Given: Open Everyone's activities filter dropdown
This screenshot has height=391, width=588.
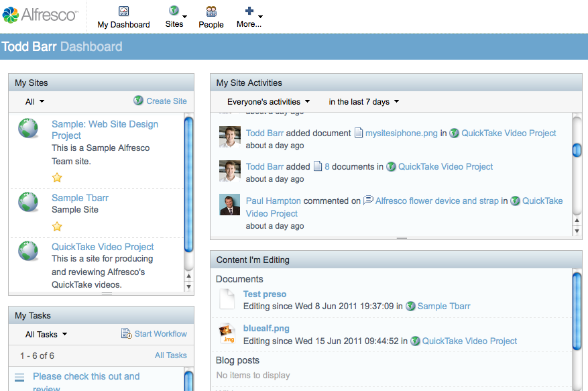Looking at the screenshot, I should pos(268,102).
